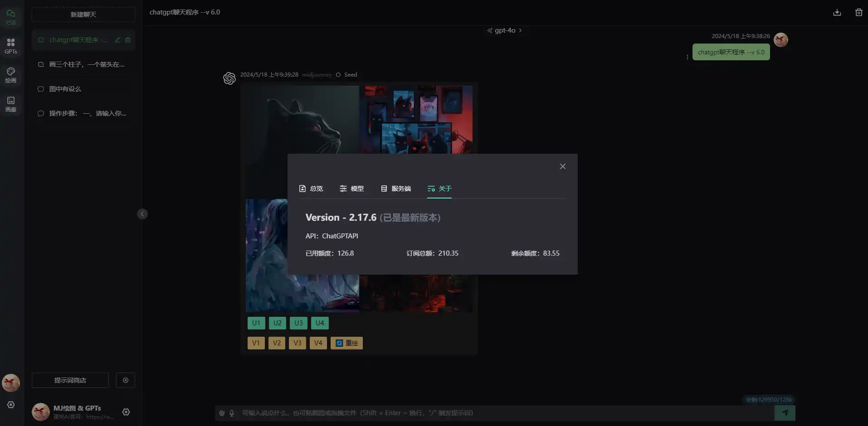Viewport: 868px width, 426px height.
Task: Upscale the first image with U1
Action: pos(256,323)
